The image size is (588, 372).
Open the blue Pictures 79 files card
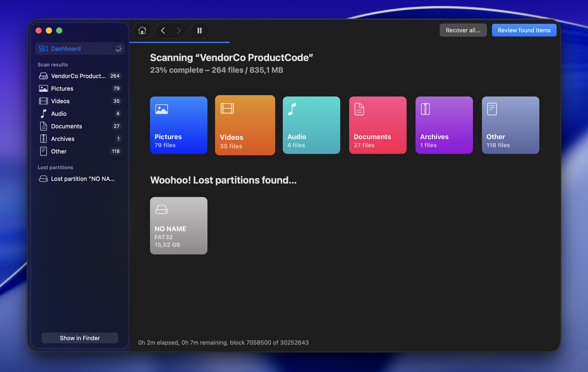point(179,125)
